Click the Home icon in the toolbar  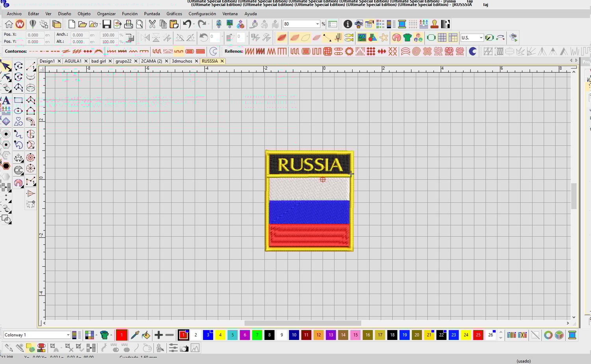[x=9, y=24]
